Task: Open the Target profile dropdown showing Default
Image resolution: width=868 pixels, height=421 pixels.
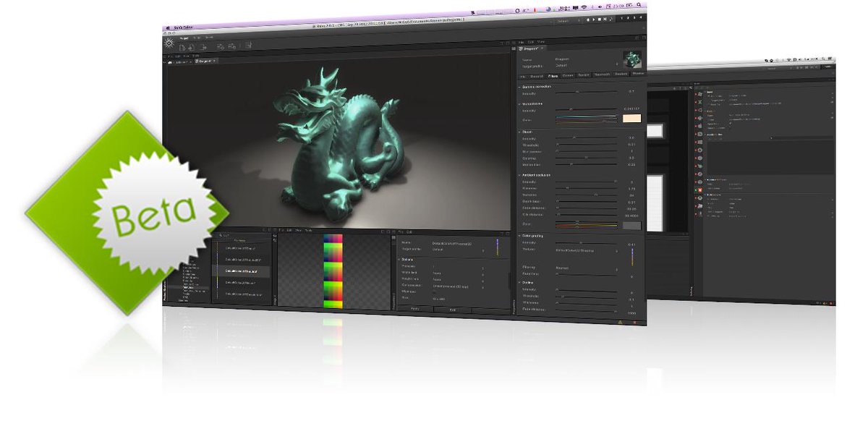Action: click(616, 64)
